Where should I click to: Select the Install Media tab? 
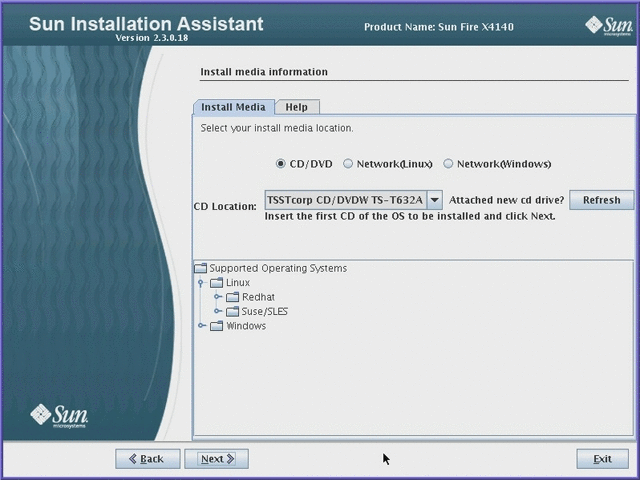(x=233, y=107)
